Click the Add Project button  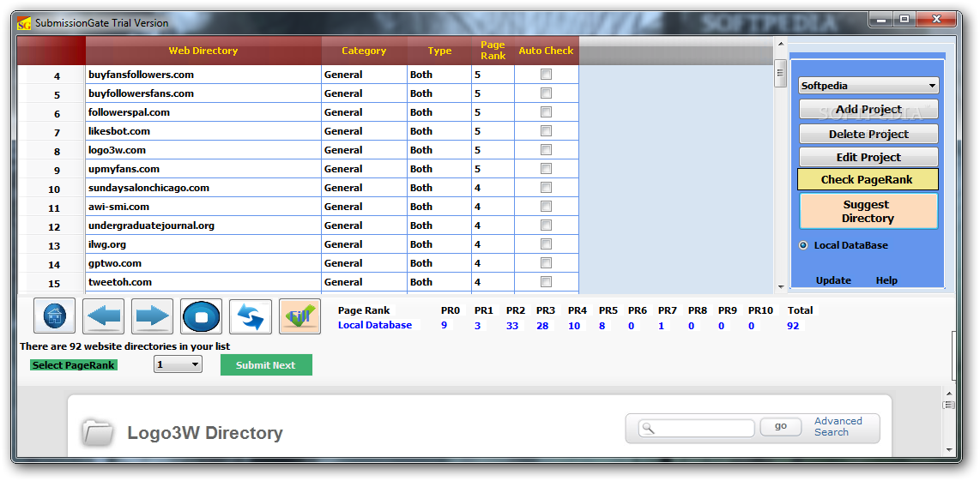tap(868, 110)
